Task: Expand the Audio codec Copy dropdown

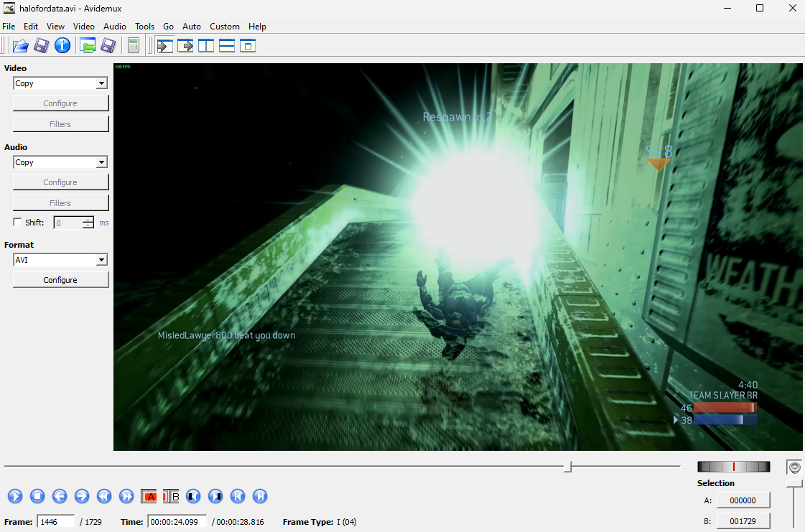Action: click(x=101, y=162)
